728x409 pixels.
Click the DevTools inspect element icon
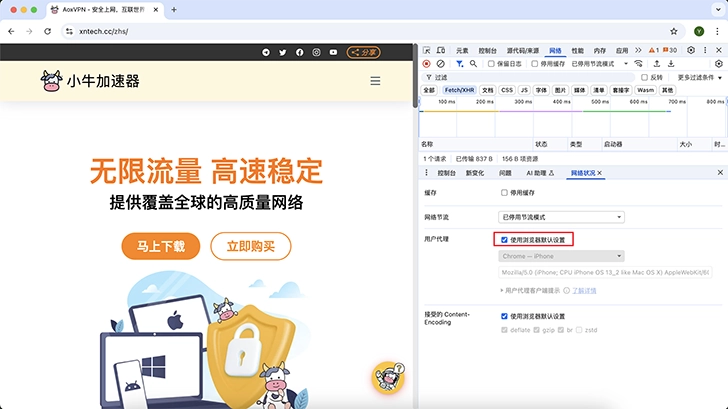point(427,50)
